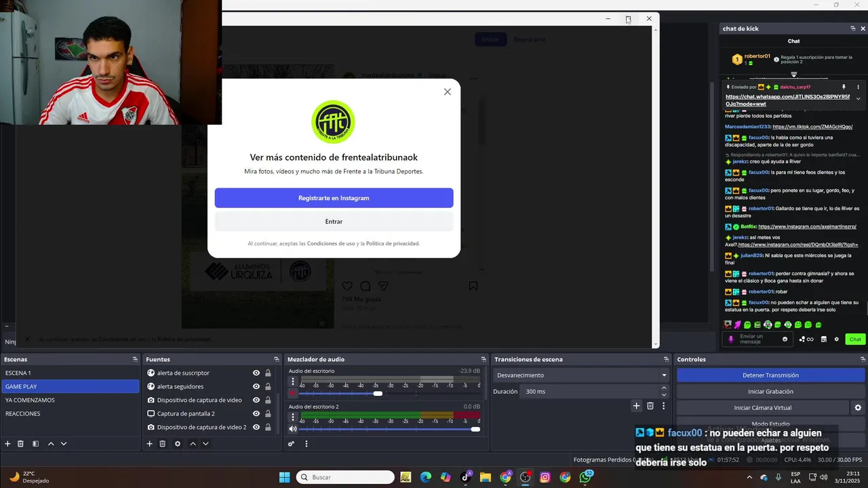The height and width of the screenshot is (488, 868).
Task: Open advanced audio properties gears icon
Action: 291,444
